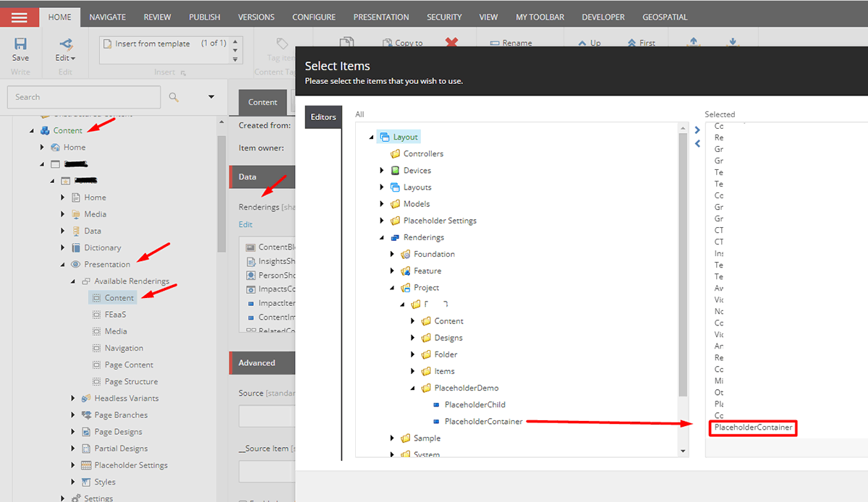Click the Save icon in ribbon

point(20,44)
